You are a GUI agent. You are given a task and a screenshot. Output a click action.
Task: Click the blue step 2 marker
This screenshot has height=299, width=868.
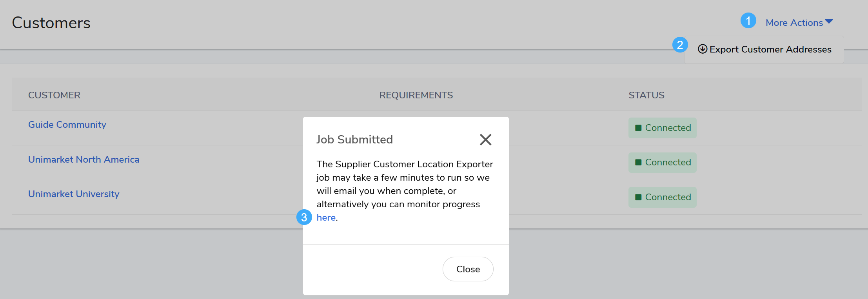coord(680,45)
